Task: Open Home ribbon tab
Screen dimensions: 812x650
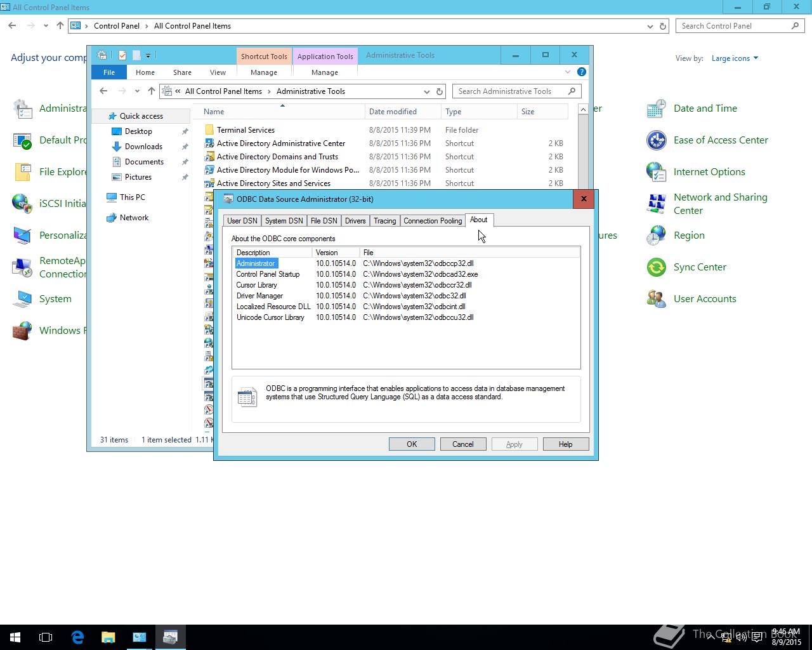Action: [x=145, y=72]
